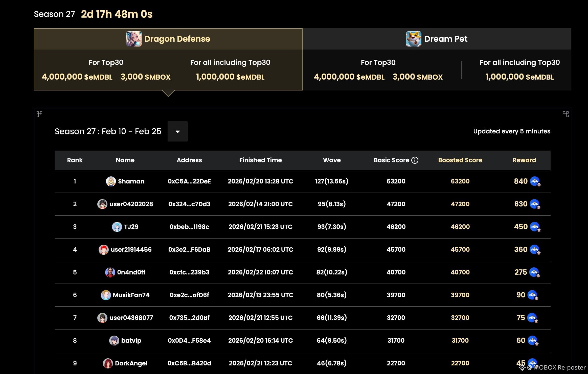Click the 2026/02/22 10:07 UTC finished time
The image size is (588, 374).
260,272
